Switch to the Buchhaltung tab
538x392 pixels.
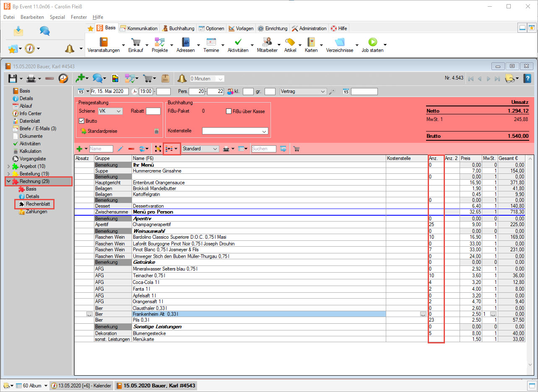click(179, 28)
